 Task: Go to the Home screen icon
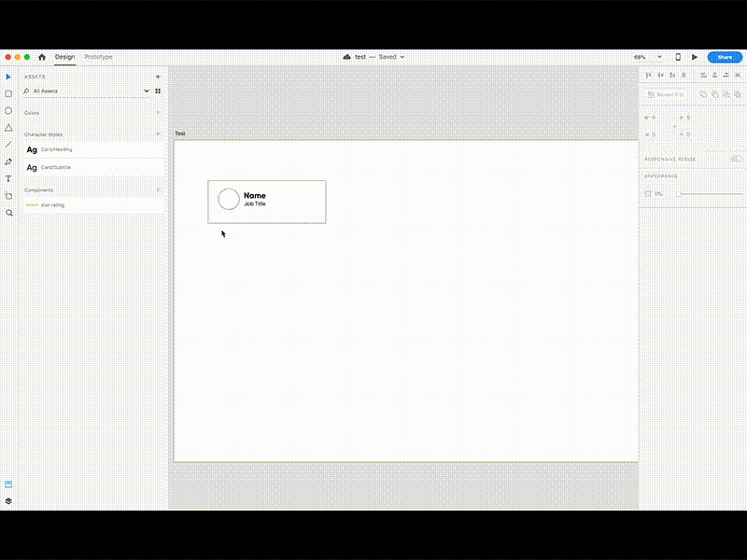(42, 57)
